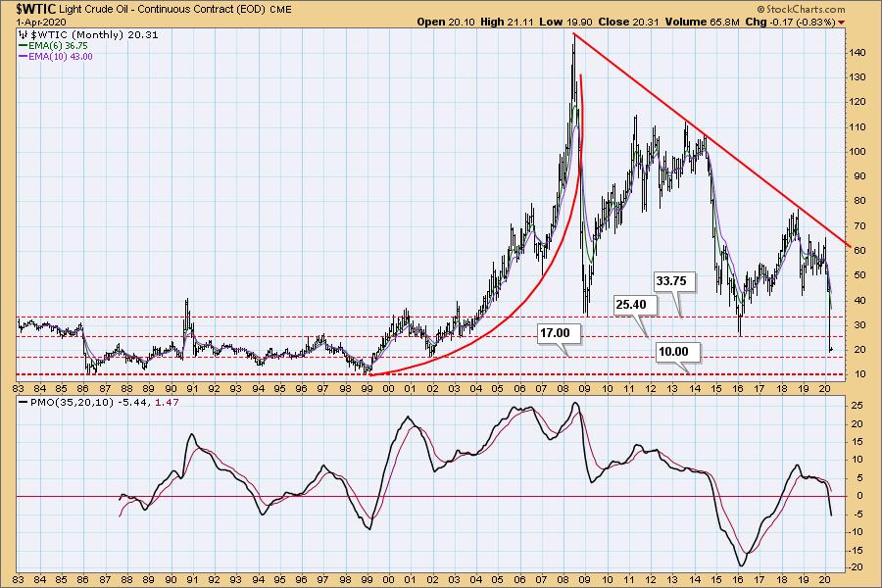882x588 pixels.
Task: Click the $WTIC ticker symbol in the chart title
Action: point(36,9)
